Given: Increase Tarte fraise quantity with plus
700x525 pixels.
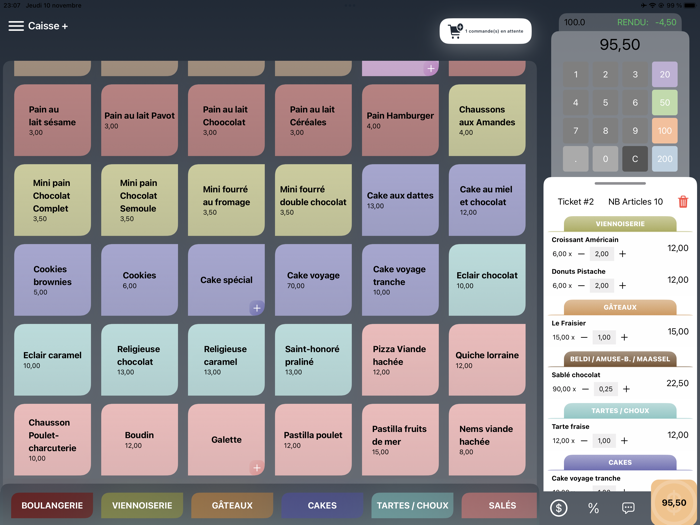Looking at the screenshot, I should 624,441.
